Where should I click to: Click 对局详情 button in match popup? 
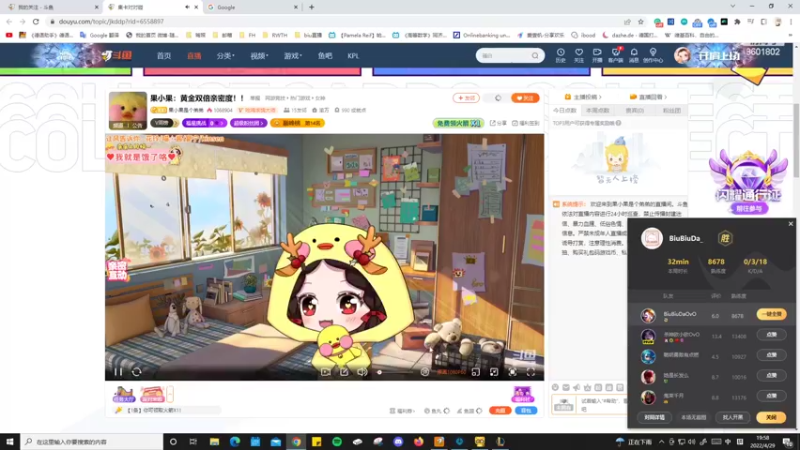[654, 417]
